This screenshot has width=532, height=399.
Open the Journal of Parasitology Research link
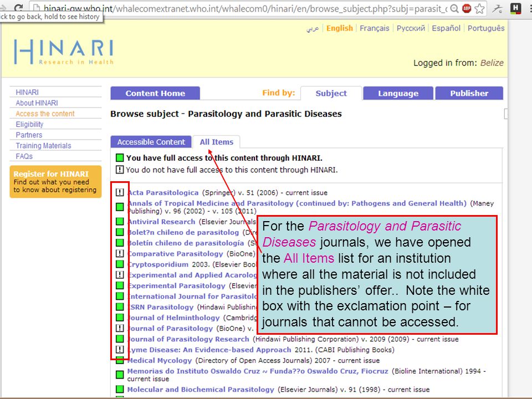[188, 339]
